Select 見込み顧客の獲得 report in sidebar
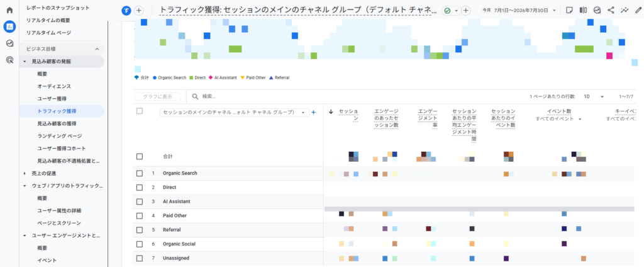This screenshot has height=267, width=644. click(56, 123)
